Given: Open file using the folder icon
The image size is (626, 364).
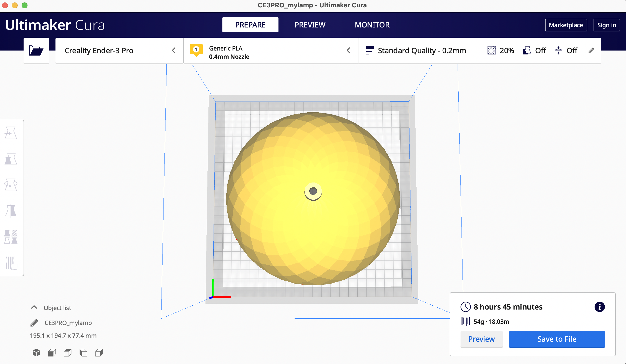Looking at the screenshot, I should pos(36,51).
